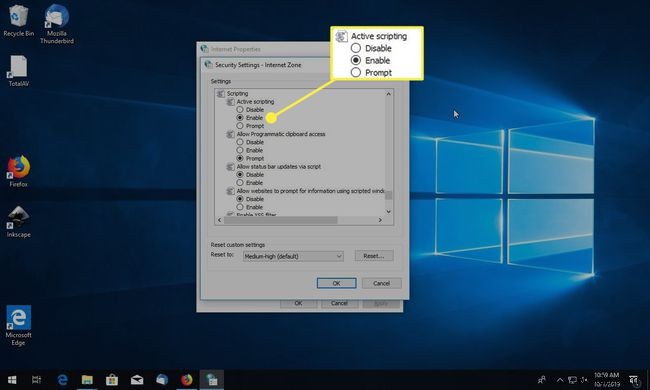
Task: Open Microsoft Store from the taskbar
Action: [x=112, y=380]
